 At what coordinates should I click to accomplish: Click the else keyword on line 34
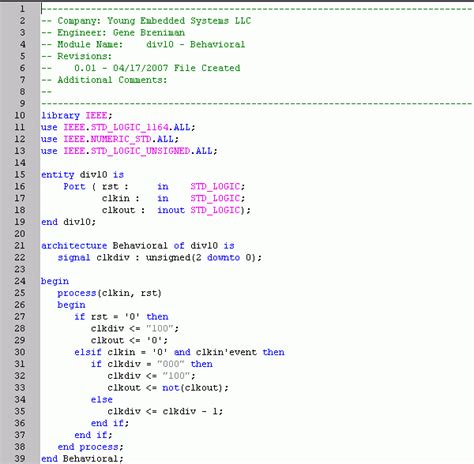[x=102, y=400]
